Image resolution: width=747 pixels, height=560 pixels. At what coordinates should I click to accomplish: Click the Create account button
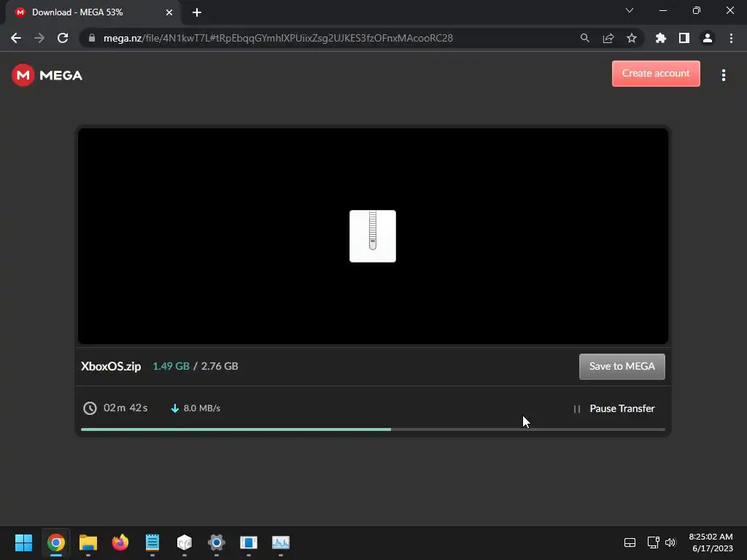tap(656, 74)
